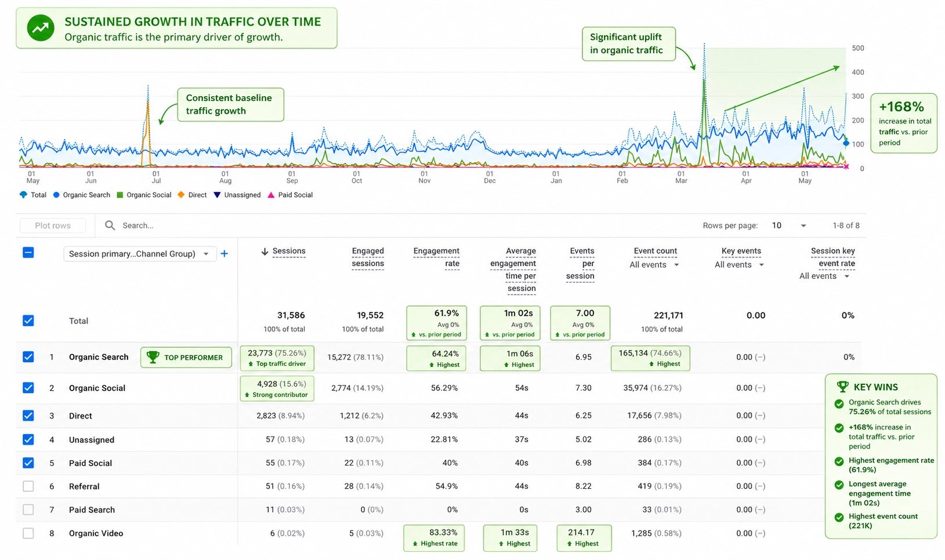Sort by Engaged sessions column header

(368, 257)
